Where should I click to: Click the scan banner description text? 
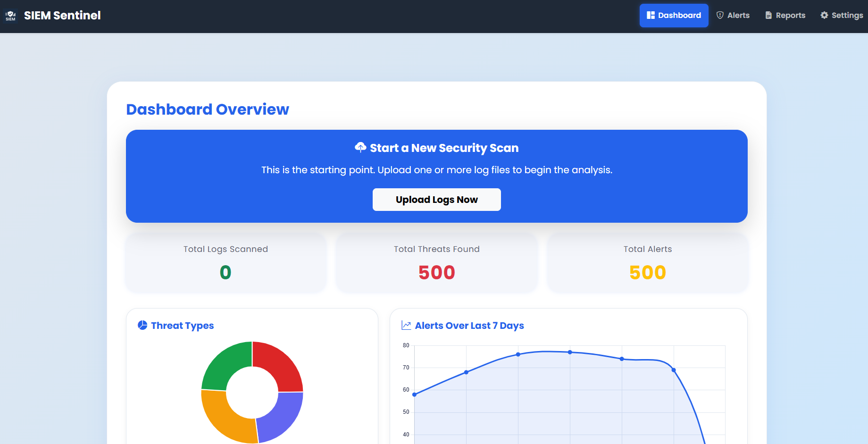(437, 170)
